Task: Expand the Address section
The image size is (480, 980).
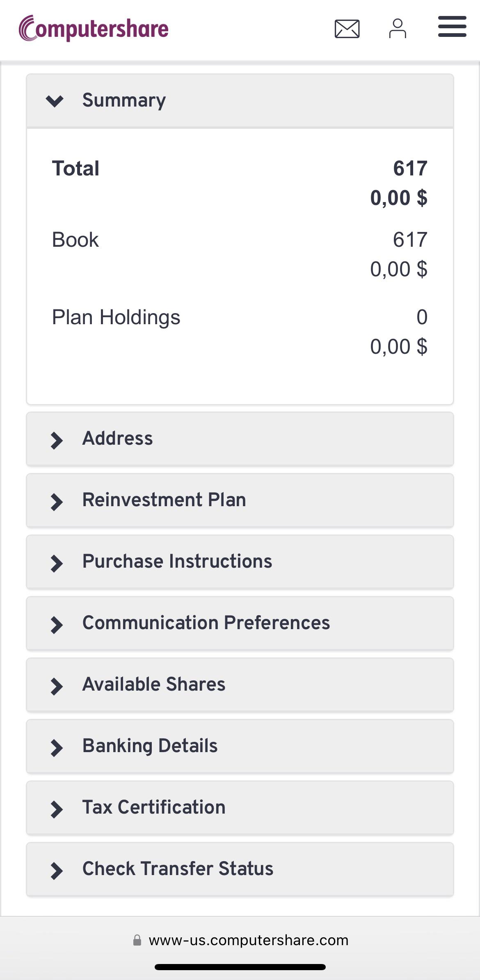Action: pyautogui.click(x=240, y=439)
